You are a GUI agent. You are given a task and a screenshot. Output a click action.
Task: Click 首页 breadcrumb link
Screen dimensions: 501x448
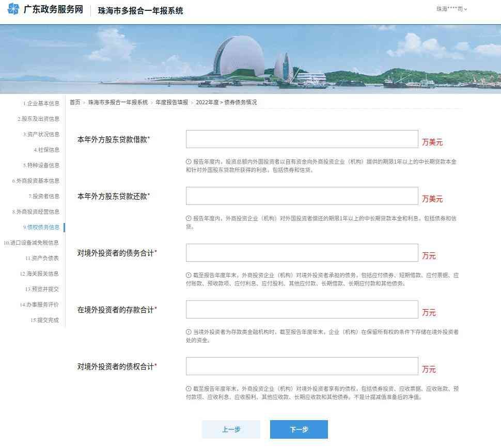tap(75, 102)
